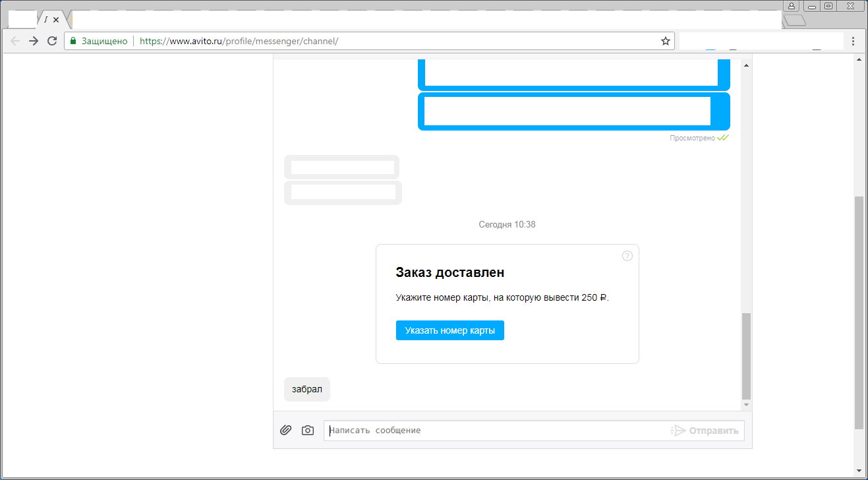Close the active browser tab
Screen dimensions: 868x480
[x=56, y=20]
